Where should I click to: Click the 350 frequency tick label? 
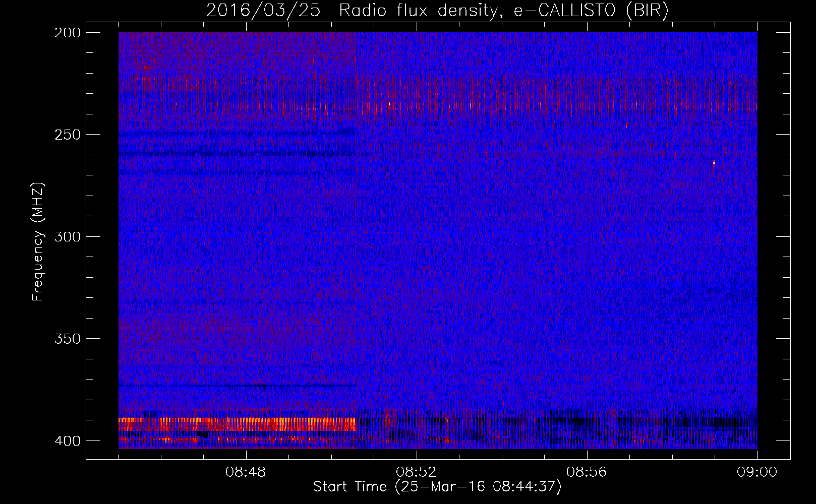pos(68,339)
